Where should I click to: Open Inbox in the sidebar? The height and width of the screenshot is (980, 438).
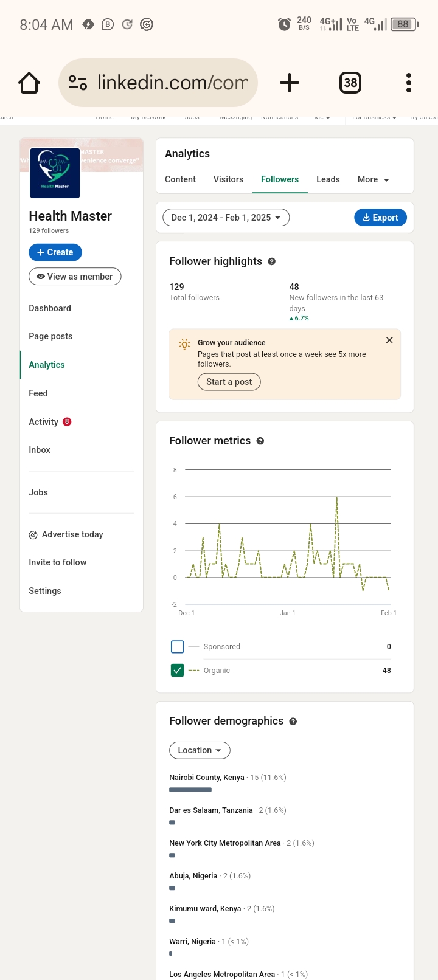tap(40, 450)
